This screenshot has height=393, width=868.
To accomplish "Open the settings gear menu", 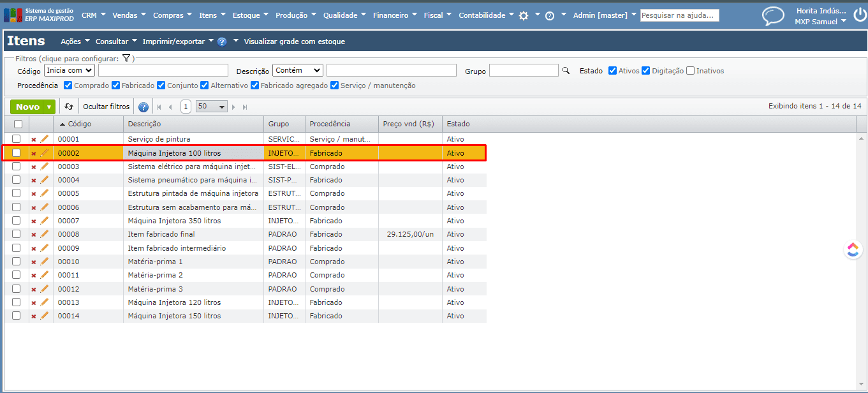I will [x=524, y=15].
